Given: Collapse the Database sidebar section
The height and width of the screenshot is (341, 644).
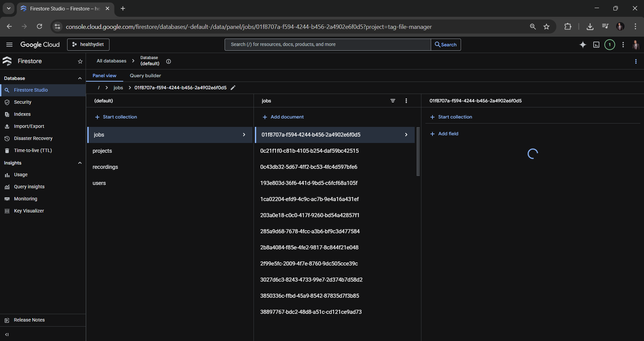Looking at the screenshot, I should pos(80,78).
